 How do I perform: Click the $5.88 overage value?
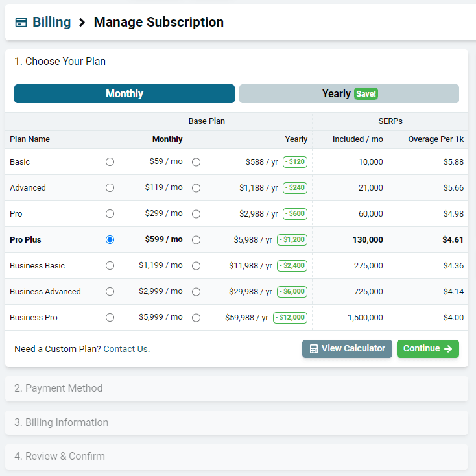point(453,162)
